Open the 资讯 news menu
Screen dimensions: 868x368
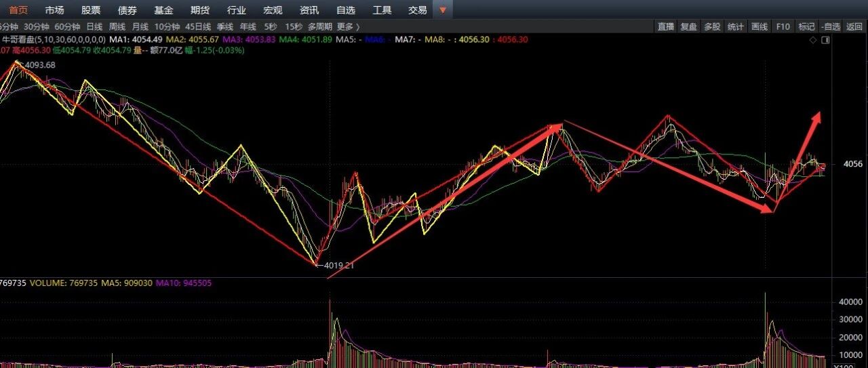click(309, 10)
